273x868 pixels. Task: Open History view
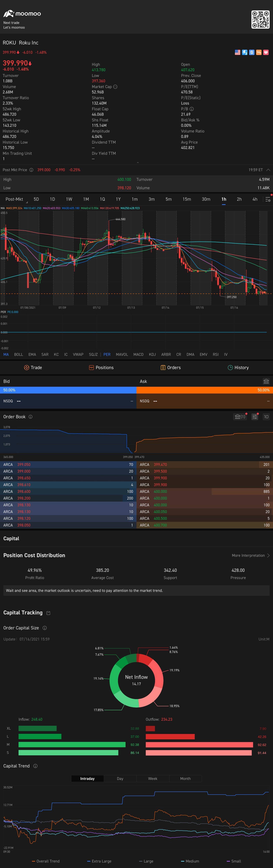coord(238,368)
